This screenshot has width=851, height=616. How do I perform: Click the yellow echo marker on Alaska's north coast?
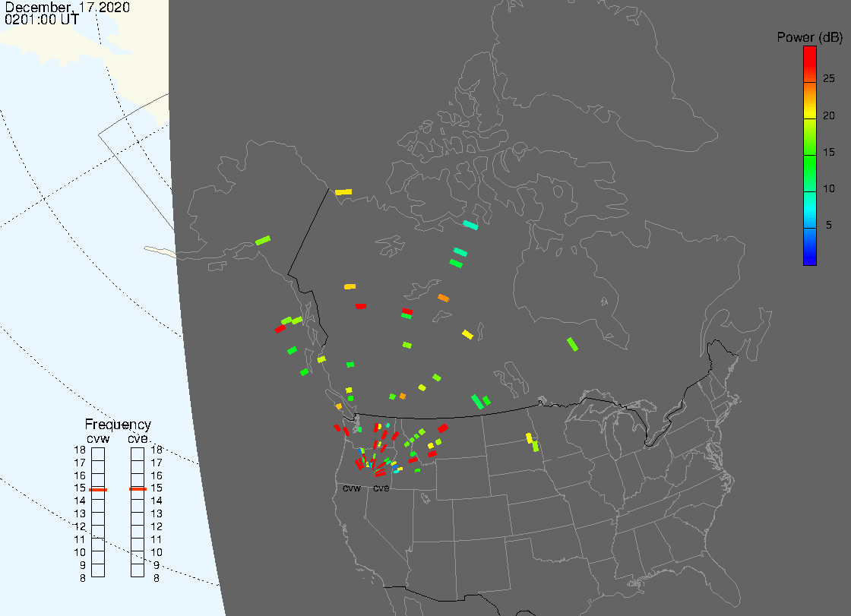pos(343,192)
